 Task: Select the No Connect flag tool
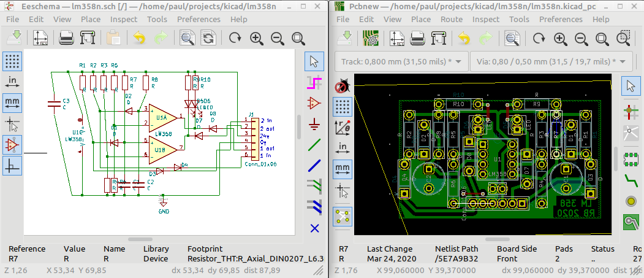[314, 228]
